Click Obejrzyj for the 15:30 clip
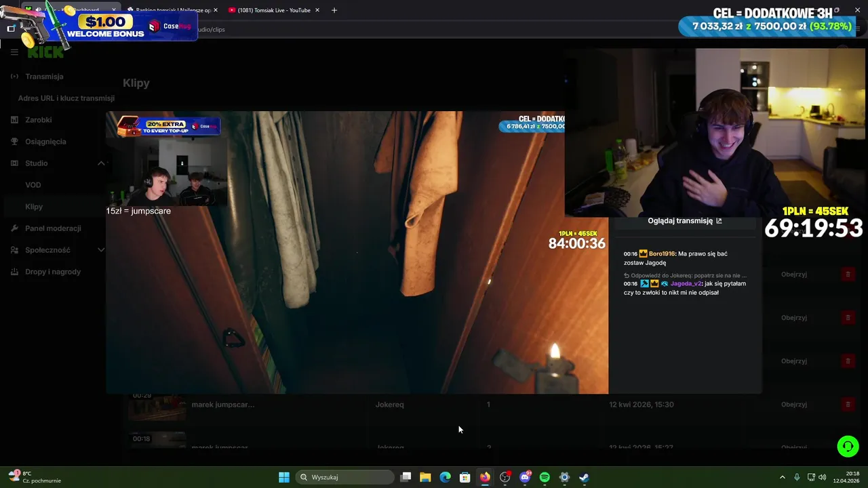This screenshot has height=488, width=868. point(793,405)
